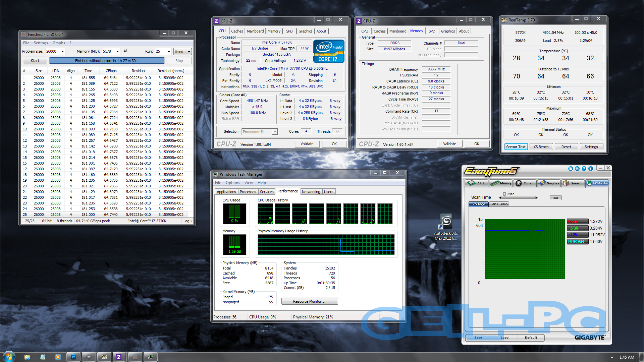Click the Sensor Test button in RealTemp

(516, 147)
